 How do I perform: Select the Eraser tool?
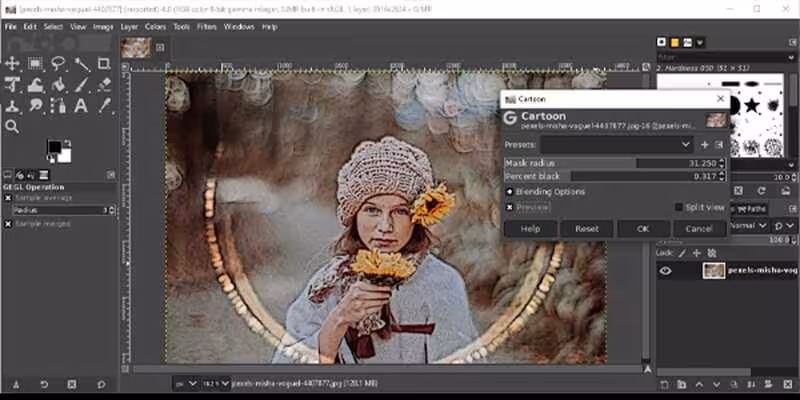[104, 85]
